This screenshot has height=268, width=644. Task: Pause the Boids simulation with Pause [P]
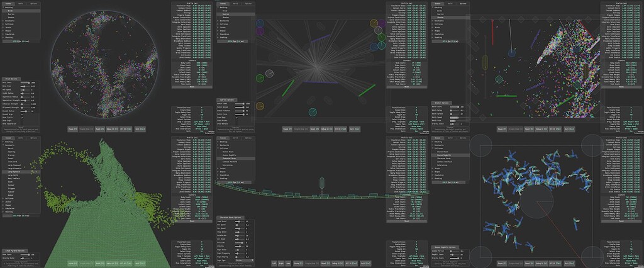pos(74,129)
